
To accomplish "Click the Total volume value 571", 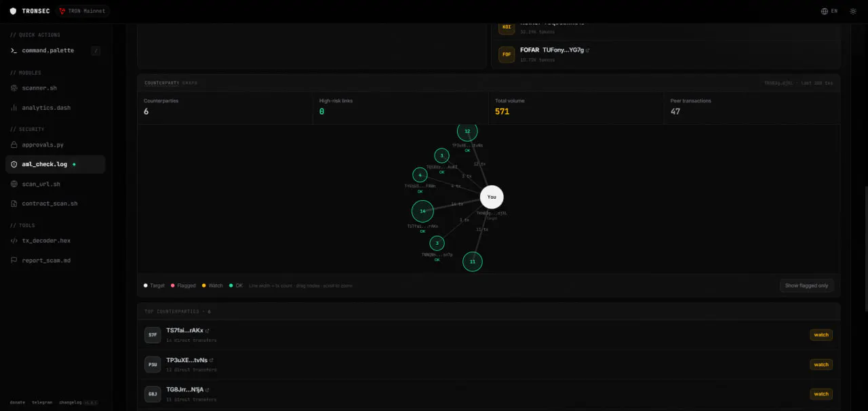I will 502,112.
